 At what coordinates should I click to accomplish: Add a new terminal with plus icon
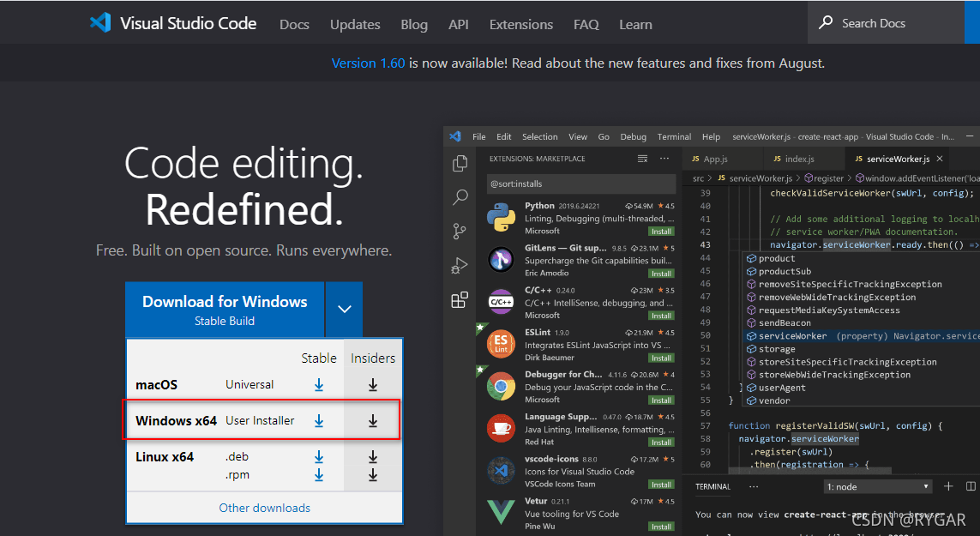948,486
